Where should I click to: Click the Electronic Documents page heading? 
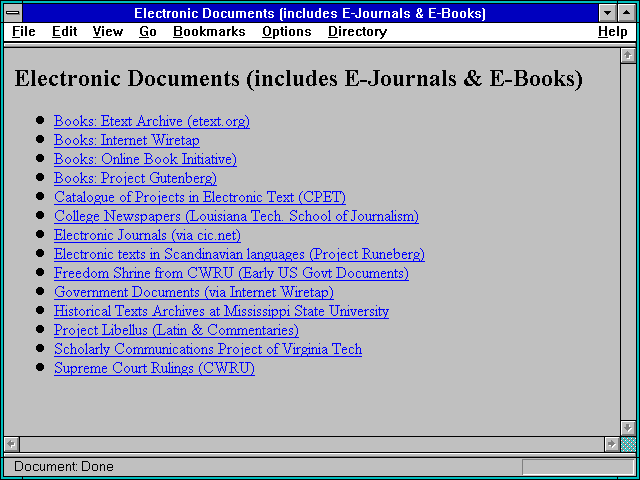tap(298, 78)
